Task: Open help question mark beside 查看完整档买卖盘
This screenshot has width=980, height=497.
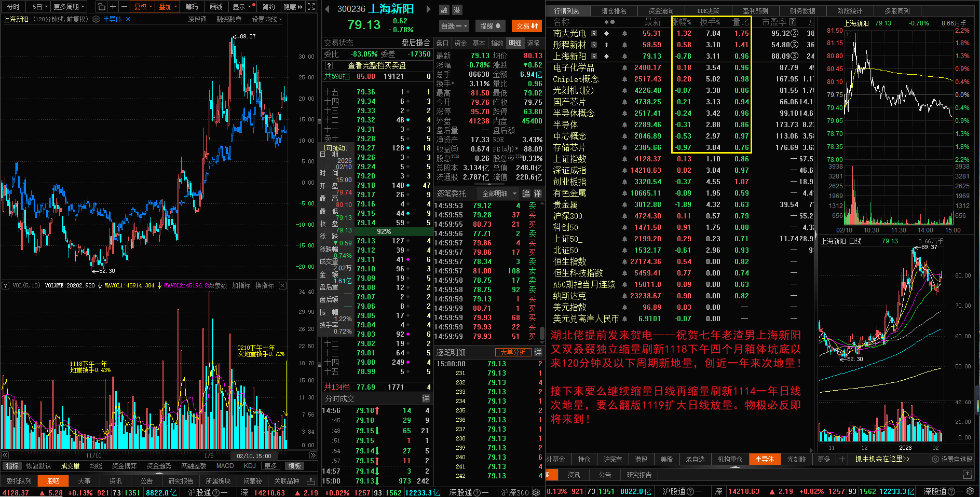Action: [329, 66]
